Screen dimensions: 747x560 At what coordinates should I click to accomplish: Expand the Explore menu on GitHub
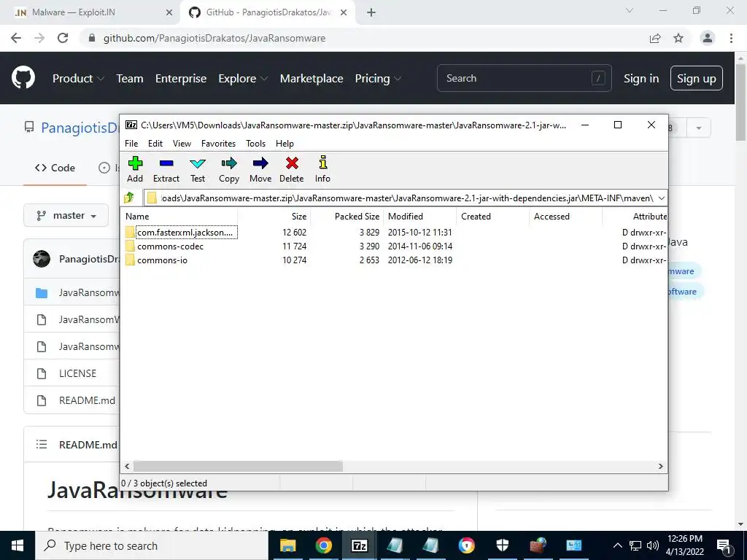tap(243, 79)
